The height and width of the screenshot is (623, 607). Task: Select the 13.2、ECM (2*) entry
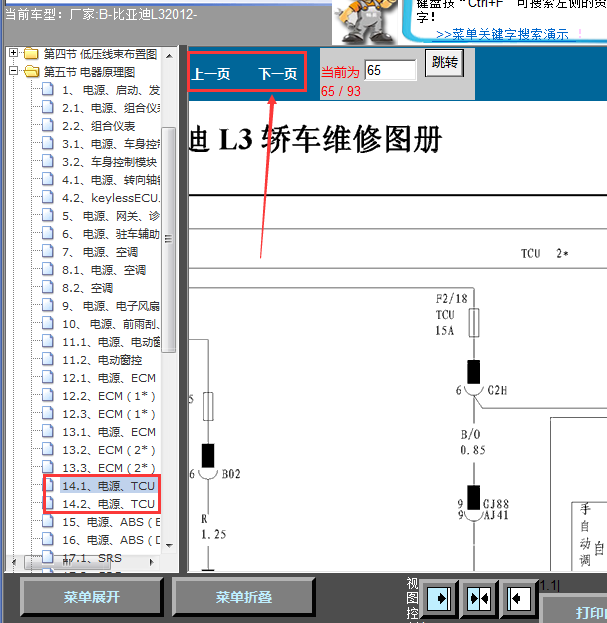109,450
